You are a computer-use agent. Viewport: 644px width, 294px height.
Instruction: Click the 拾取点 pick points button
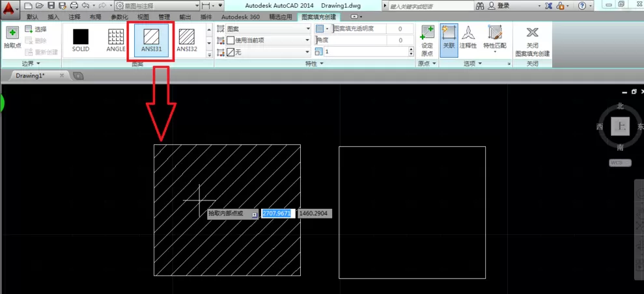(12, 38)
